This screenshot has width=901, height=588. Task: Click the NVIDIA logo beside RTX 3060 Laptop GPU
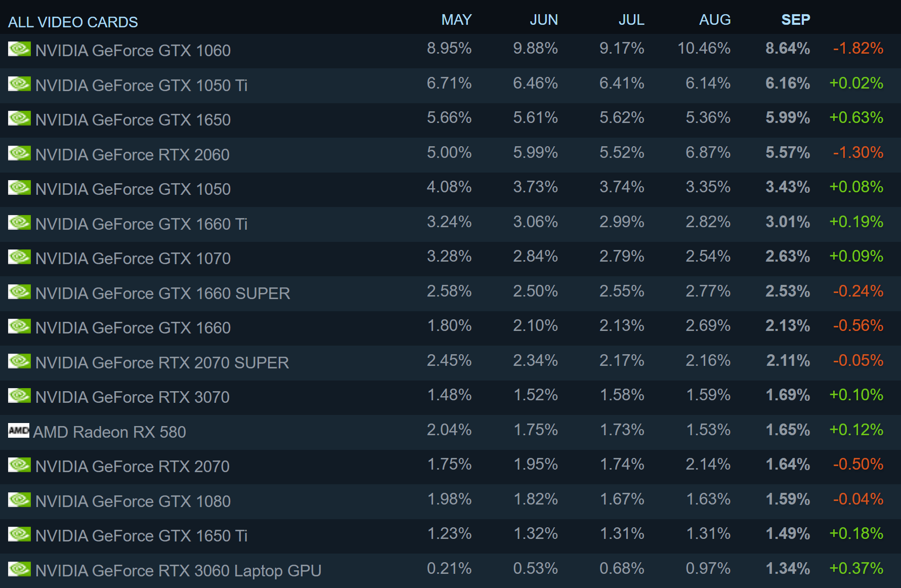[19, 569]
